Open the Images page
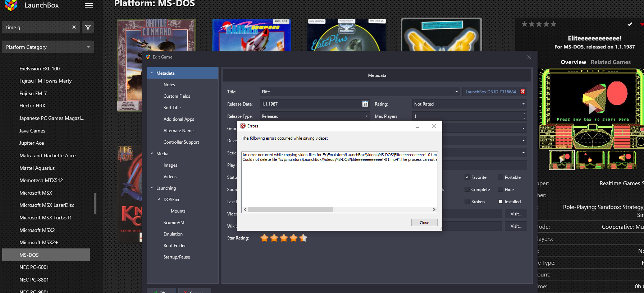The height and width of the screenshot is (293, 644). pyautogui.click(x=170, y=165)
